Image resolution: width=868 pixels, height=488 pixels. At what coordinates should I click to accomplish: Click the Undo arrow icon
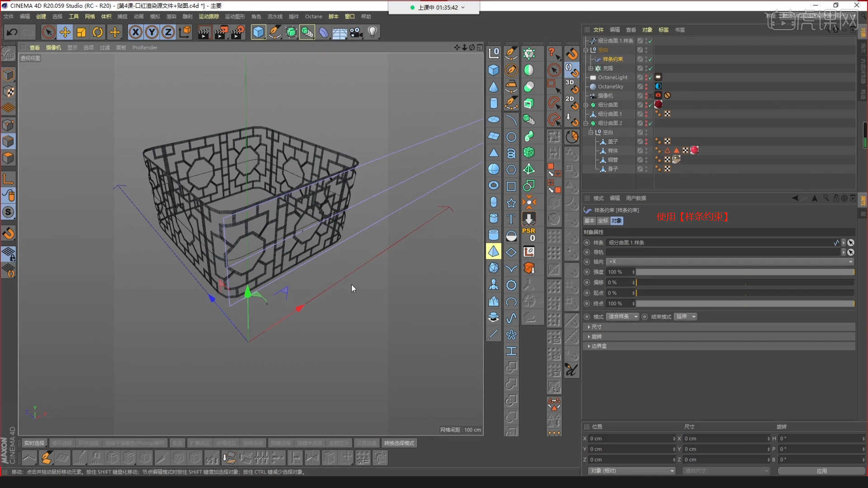12,32
